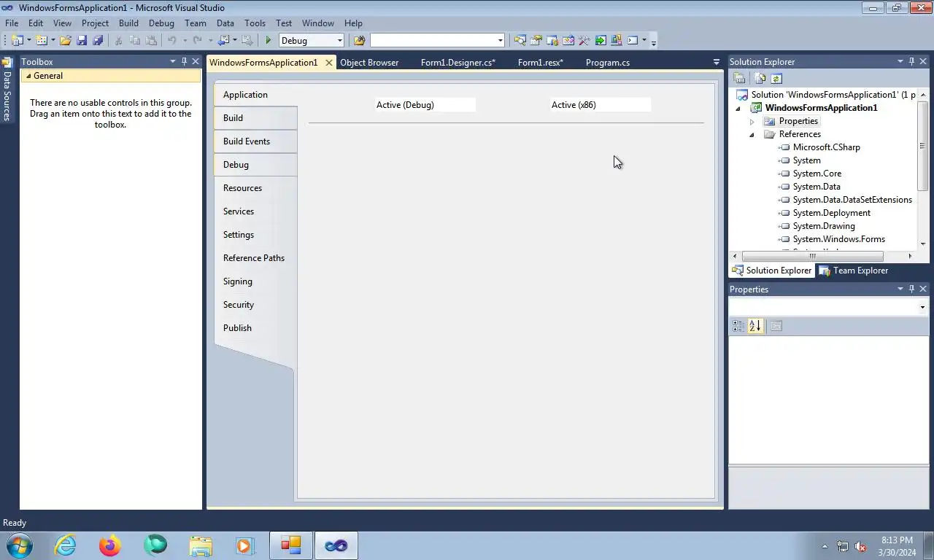Open the Build menu
This screenshot has height=560, width=934.
coord(128,23)
